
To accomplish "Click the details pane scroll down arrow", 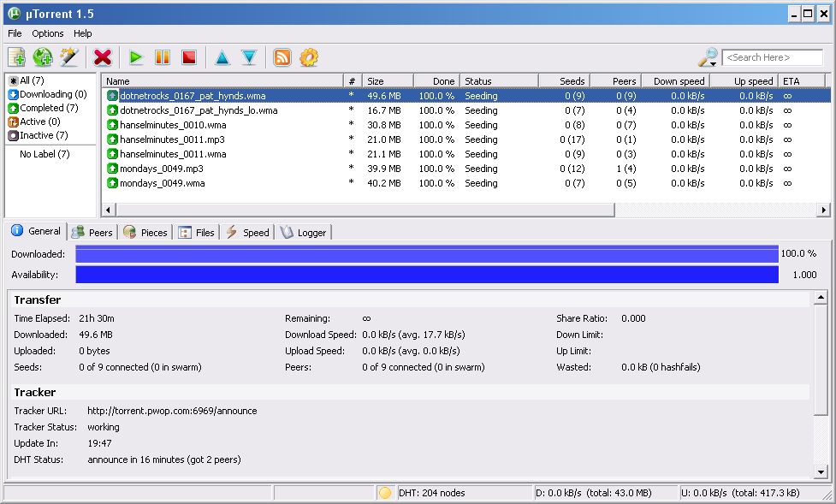I will click(x=821, y=471).
